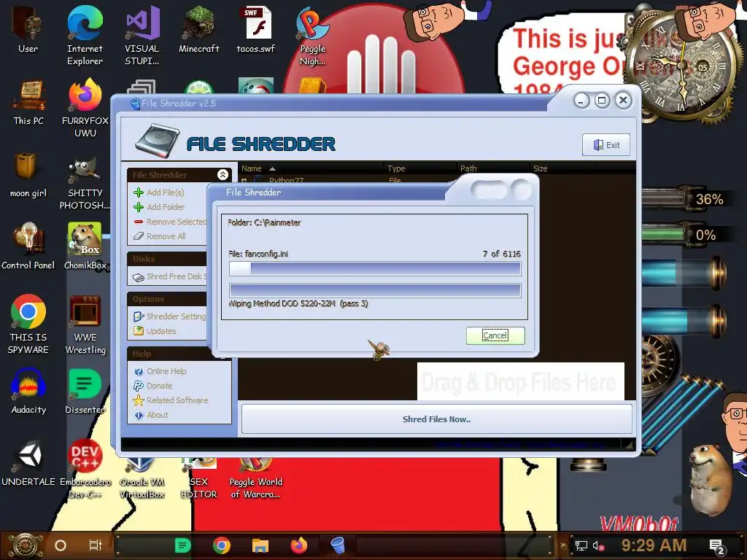Viewport: 747px width, 560px height.
Task: Sort list by Path column header
Action: point(492,168)
